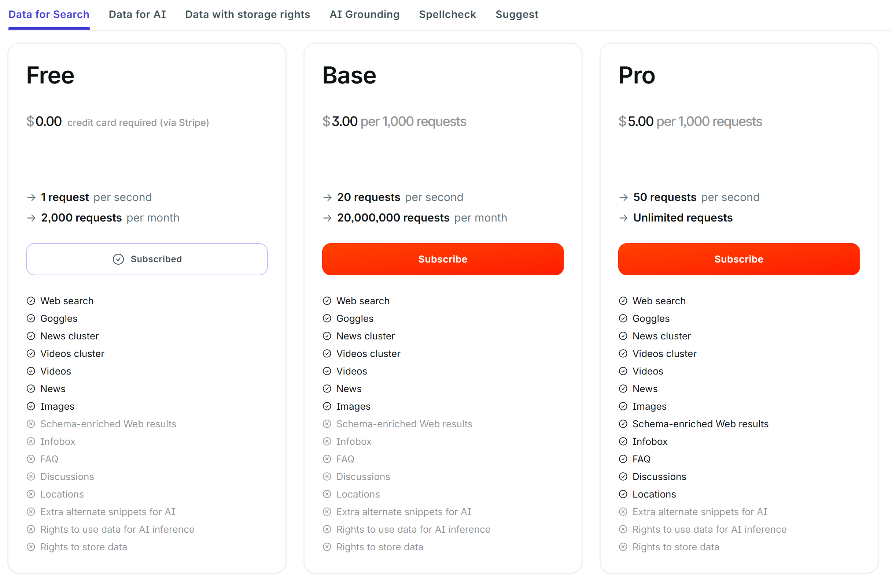Click the arrow icon beside 1 request per second
The width and height of the screenshot is (892, 588).
click(x=32, y=197)
